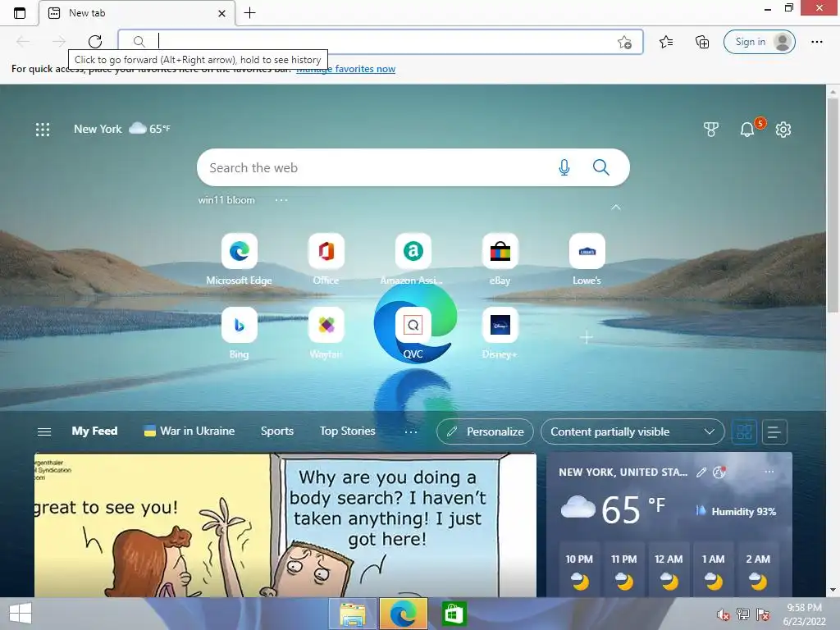Open the win11 bloom background link
Viewport: 840px width, 630px height.
[x=226, y=200]
